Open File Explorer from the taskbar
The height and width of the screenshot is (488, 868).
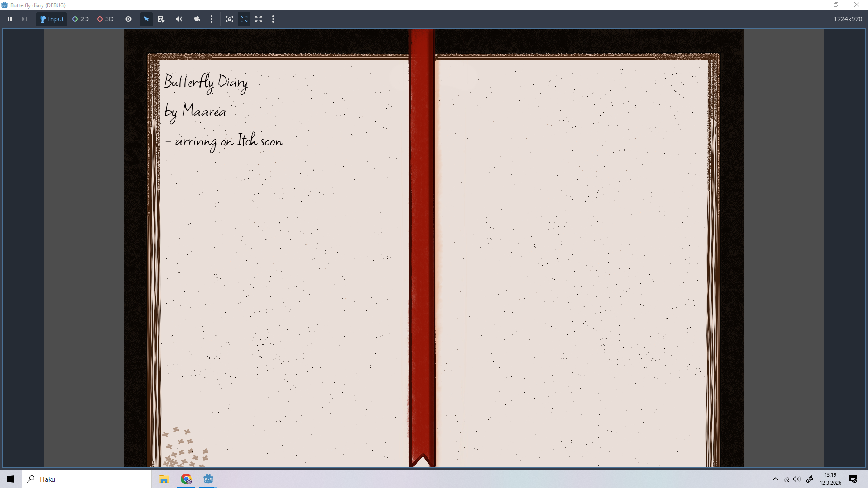pyautogui.click(x=164, y=479)
